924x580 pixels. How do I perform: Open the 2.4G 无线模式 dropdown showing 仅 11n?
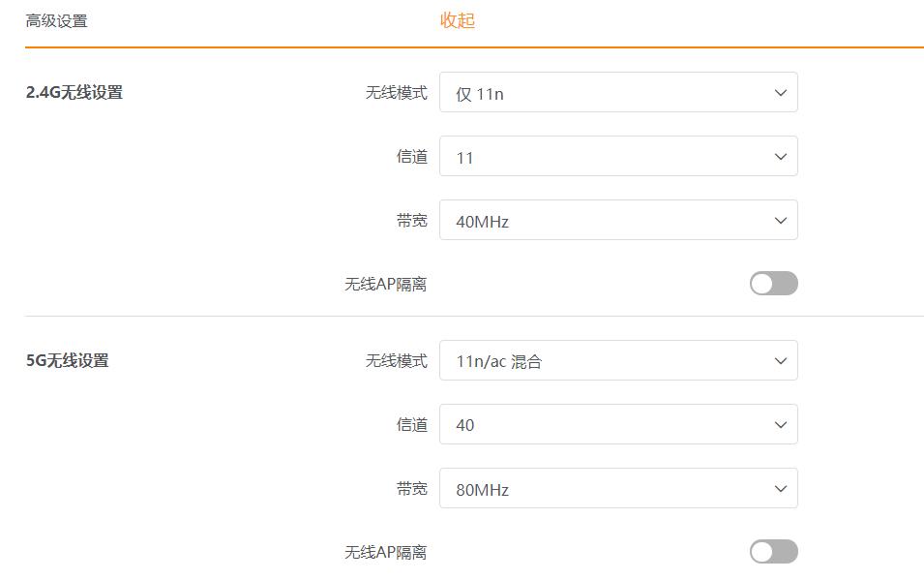[x=618, y=92]
